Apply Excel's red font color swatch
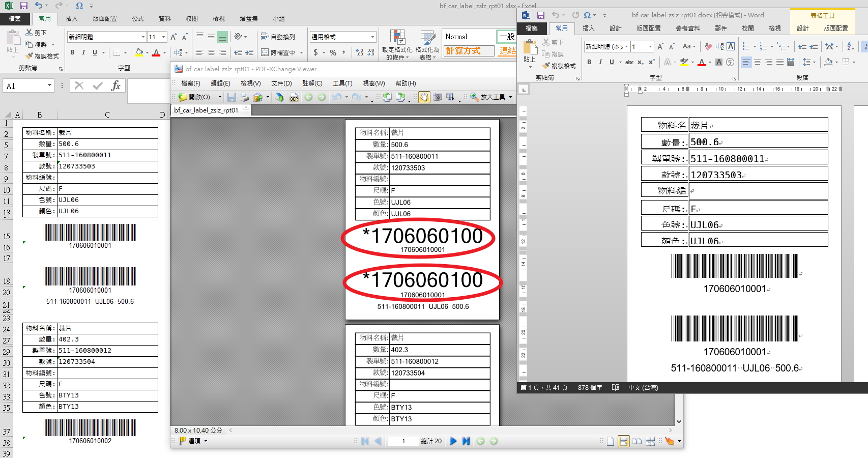This screenshot has height=458, width=868. pos(156,52)
